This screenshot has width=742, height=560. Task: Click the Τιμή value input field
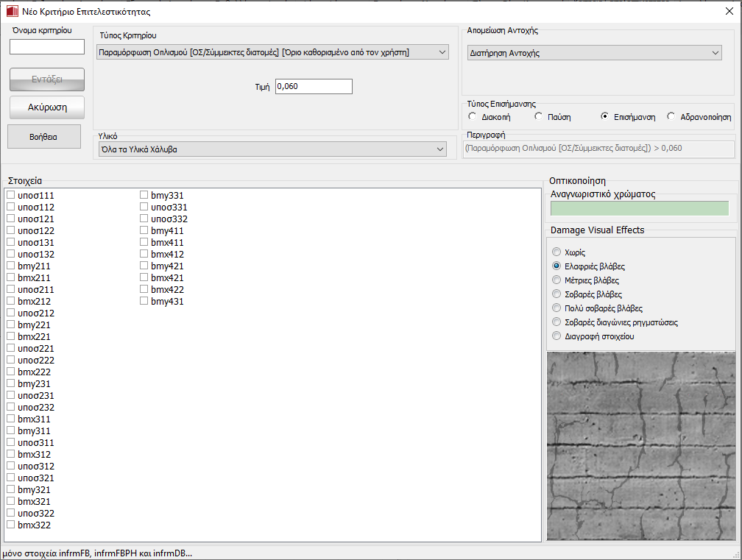[x=314, y=87]
